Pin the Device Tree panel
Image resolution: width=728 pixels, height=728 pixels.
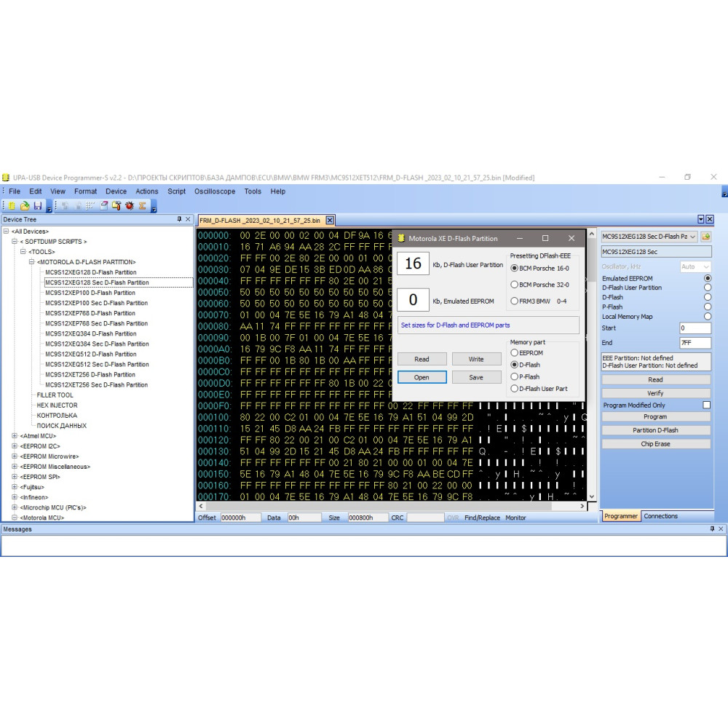coord(179,219)
